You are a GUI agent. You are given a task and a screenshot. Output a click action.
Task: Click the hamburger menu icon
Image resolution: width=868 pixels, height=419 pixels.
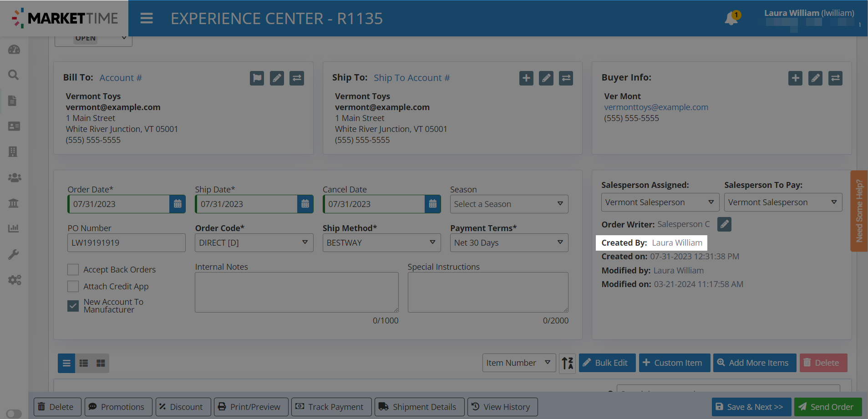click(146, 19)
